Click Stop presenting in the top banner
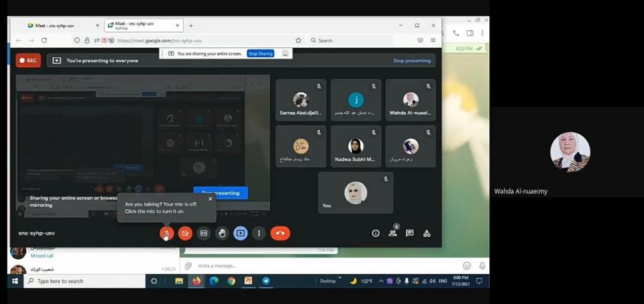644x304 pixels. tap(411, 61)
